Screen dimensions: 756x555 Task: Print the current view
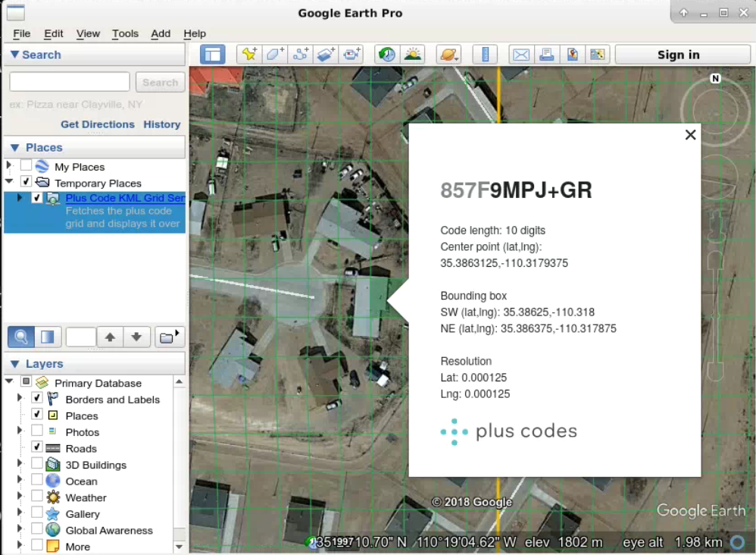click(547, 55)
